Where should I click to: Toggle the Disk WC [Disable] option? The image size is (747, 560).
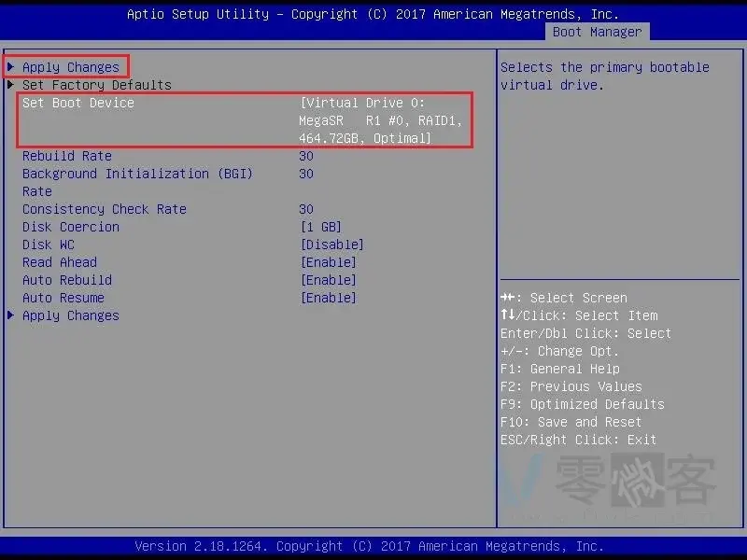[331, 245]
